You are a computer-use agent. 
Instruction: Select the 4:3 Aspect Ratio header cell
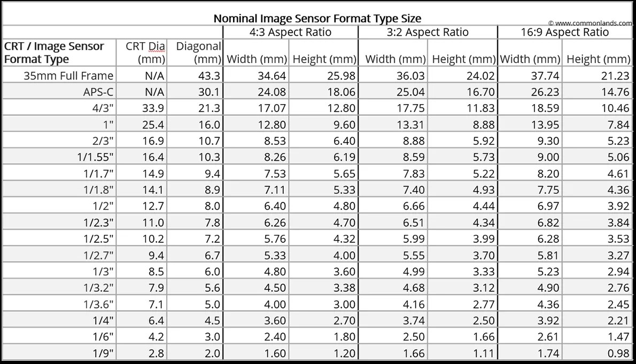290,32
